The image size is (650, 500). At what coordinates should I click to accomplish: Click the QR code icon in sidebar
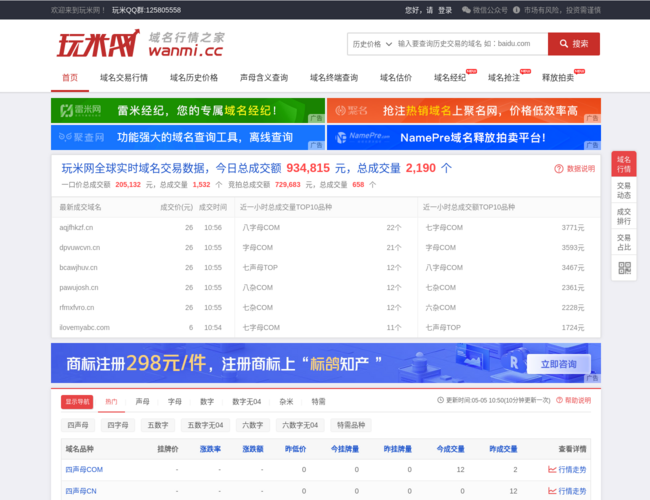[x=624, y=268]
